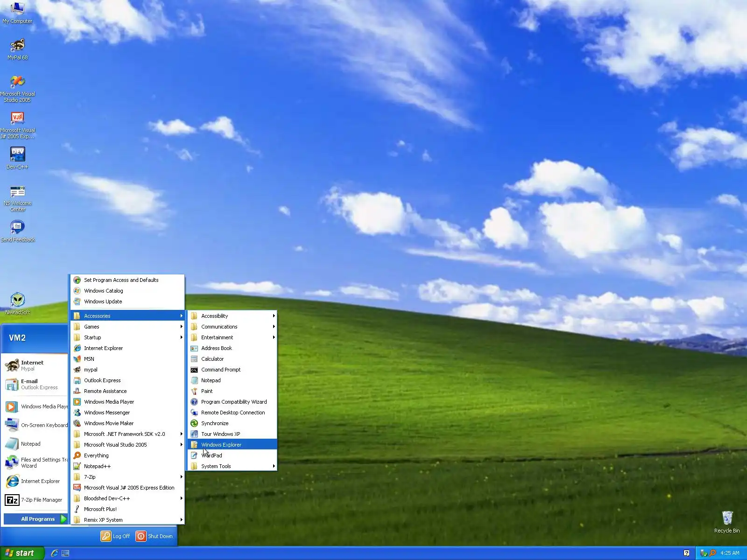The height and width of the screenshot is (560, 747).
Task: Expand Microsoft .NET Framework SDK v2.0 folder
Action: [x=127, y=434]
